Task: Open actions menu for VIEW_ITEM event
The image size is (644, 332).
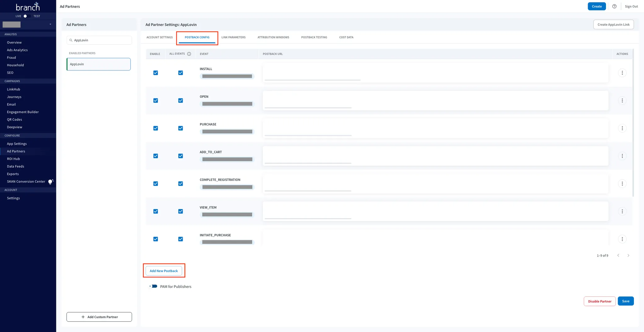Action: (622, 211)
